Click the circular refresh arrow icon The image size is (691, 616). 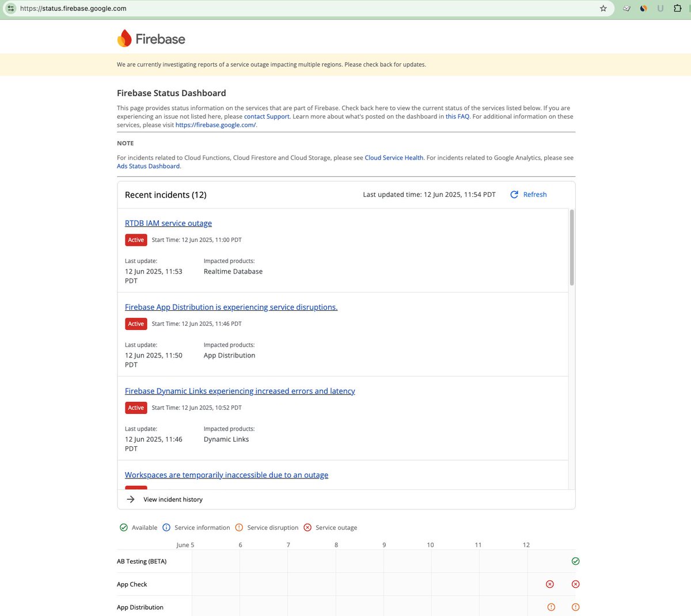(514, 195)
